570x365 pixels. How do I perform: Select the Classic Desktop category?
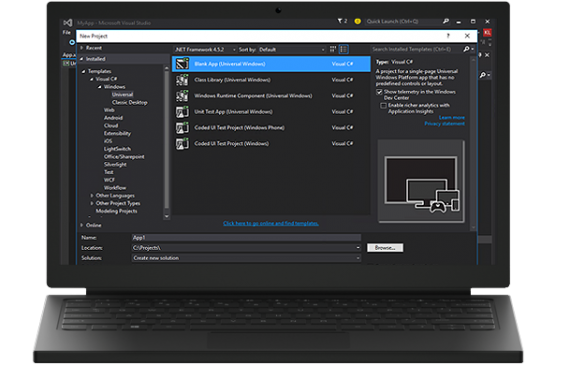130,103
